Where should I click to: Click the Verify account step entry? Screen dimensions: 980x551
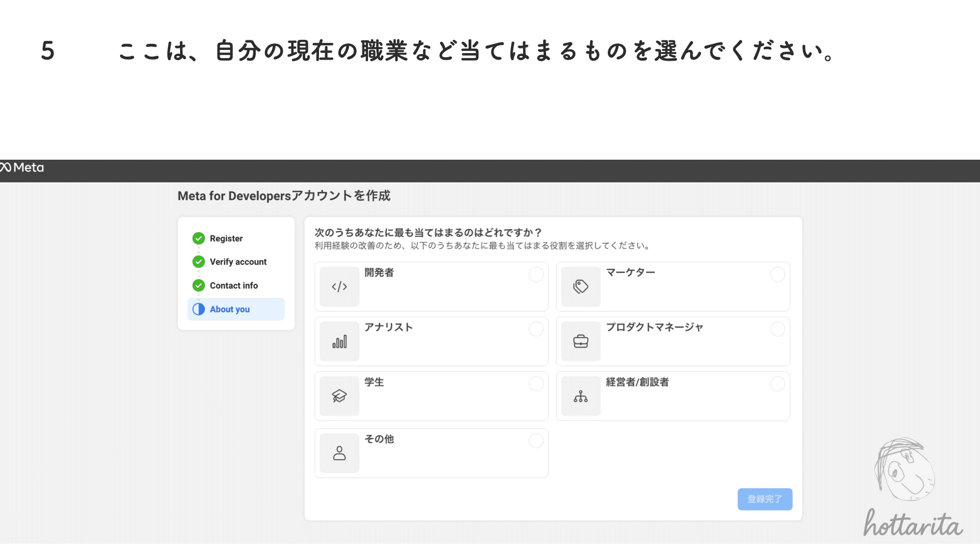238,262
